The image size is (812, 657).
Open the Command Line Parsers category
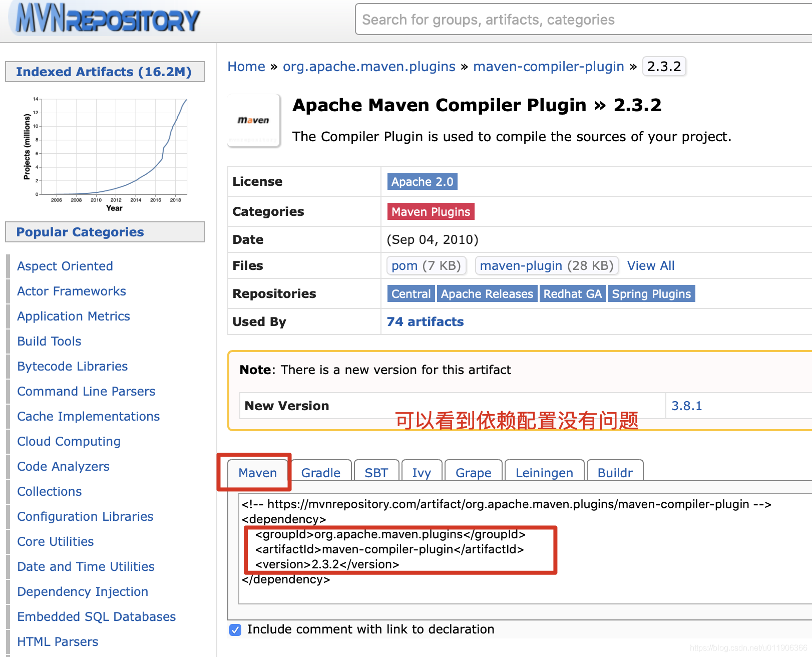coord(86,391)
